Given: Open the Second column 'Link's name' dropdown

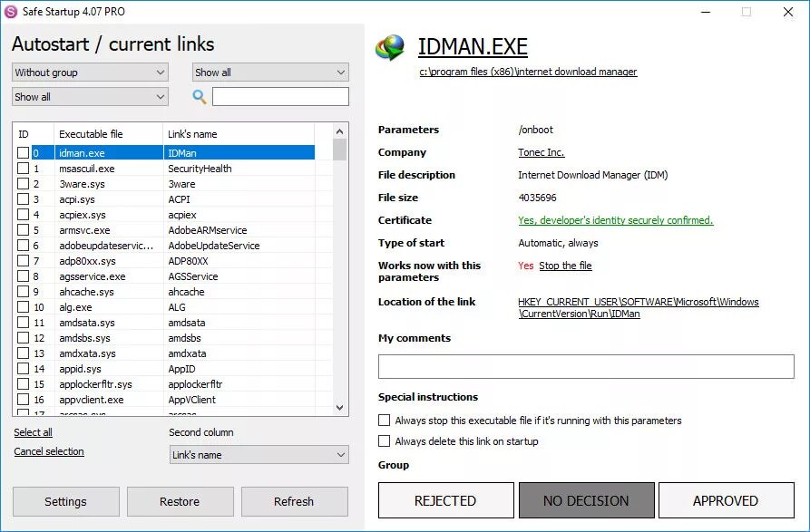Looking at the screenshot, I should pyautogui.click(x=259, y=455).
